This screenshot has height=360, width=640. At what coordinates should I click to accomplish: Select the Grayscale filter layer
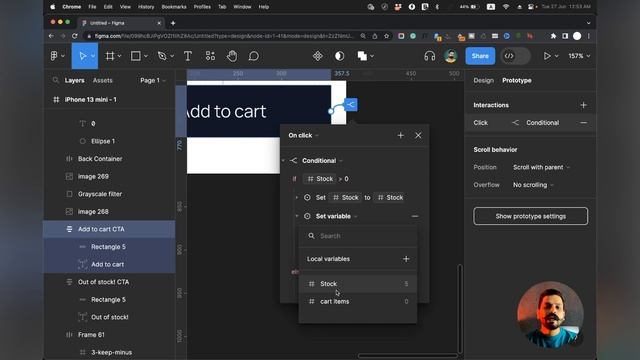coord(109,194)
